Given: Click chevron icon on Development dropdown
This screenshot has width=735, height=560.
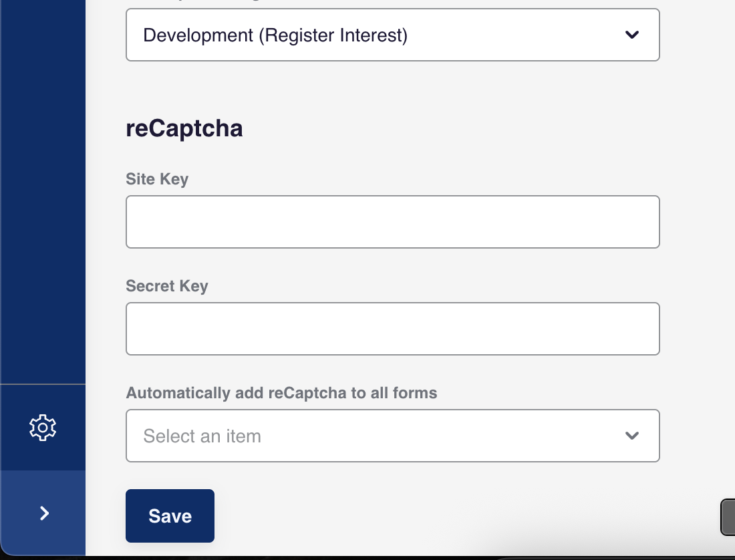Looking at the screenshot, I should point(631,35).
